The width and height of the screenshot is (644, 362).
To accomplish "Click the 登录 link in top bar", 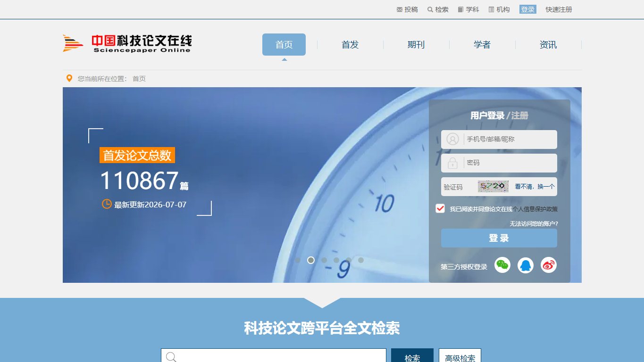I will pos(528,9).
